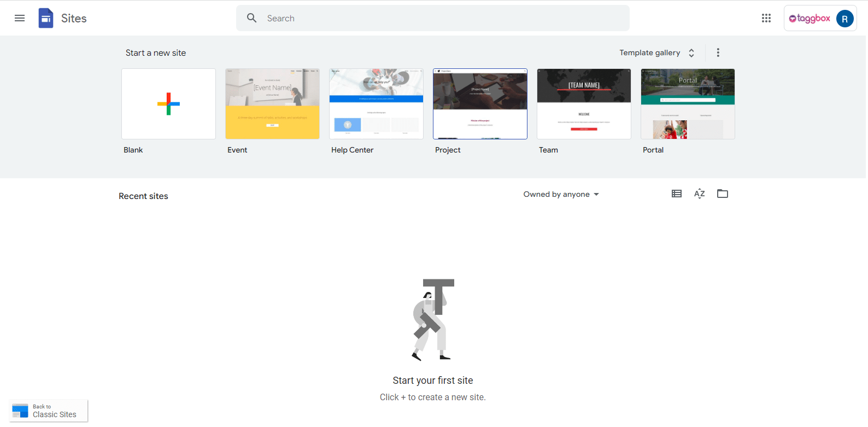Click the Google Sites logo icon
The height and width of the screenshot is (427, 868).
click(46, 18)
